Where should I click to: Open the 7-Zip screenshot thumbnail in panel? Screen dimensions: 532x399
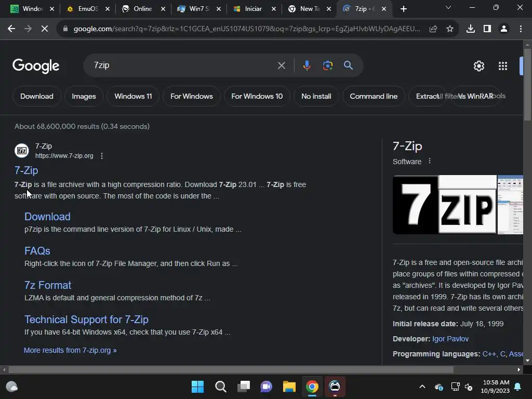coord(510,205)
